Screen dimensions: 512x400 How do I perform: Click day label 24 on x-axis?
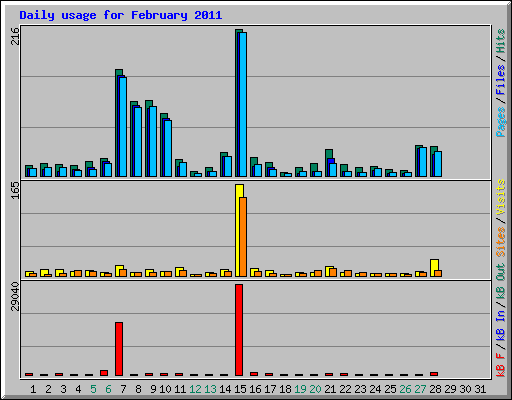click(x=375, y=389)
